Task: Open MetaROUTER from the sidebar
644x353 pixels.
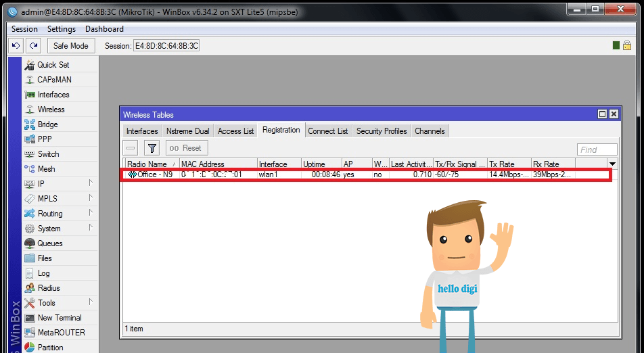Action: pos(61,333)
